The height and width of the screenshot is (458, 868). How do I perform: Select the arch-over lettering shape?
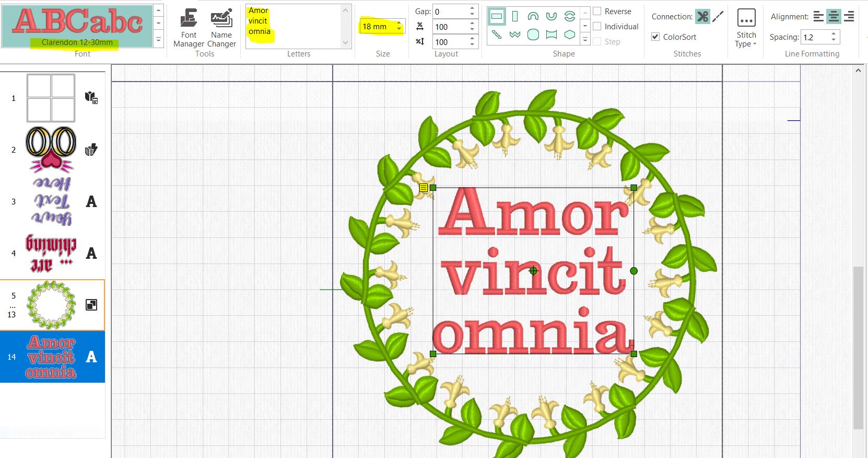533,17
